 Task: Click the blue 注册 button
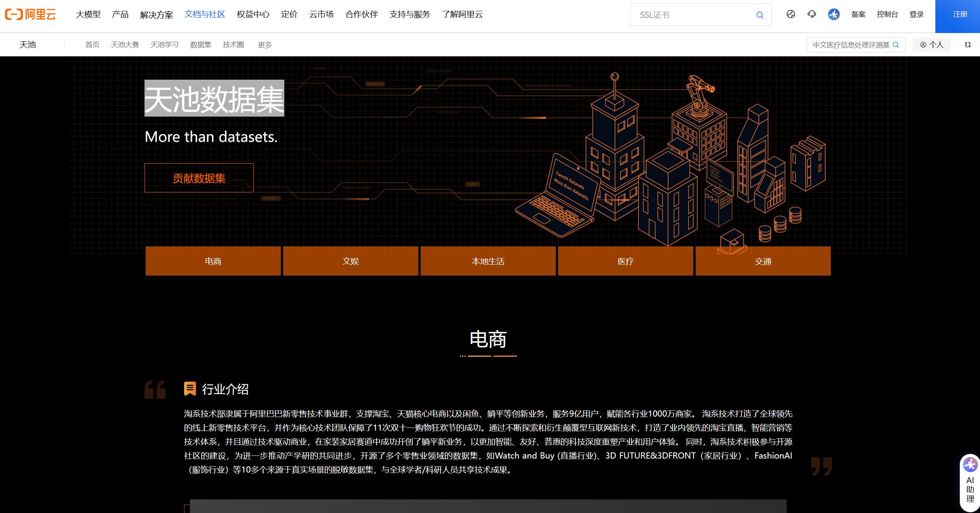957,16
